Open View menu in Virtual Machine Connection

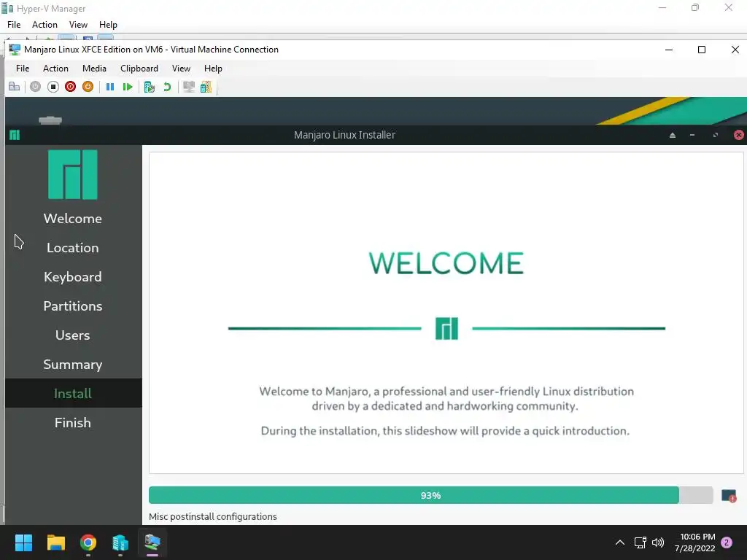pyautogui.click(x=181, y=69)
